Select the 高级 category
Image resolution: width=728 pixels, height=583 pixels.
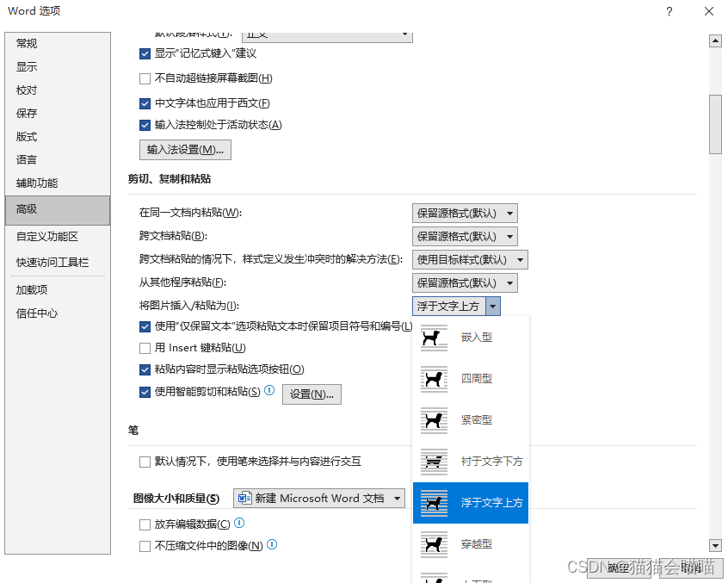coord(58,210)
